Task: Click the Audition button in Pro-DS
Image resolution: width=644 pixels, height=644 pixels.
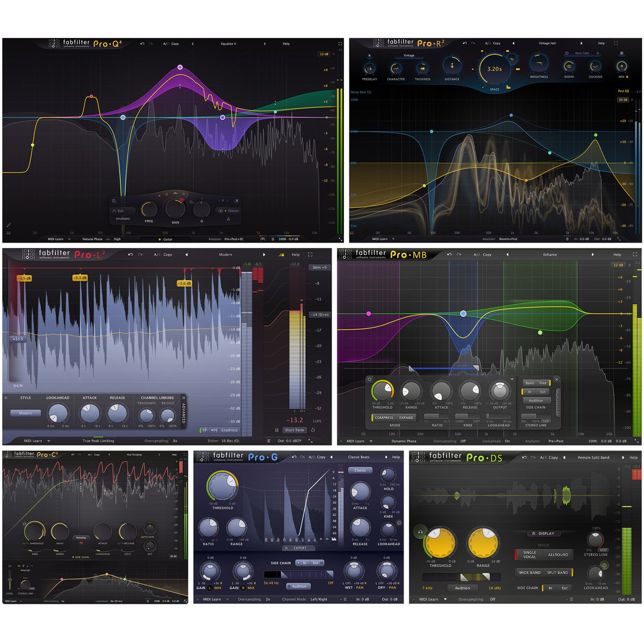Action: point(462,588)
